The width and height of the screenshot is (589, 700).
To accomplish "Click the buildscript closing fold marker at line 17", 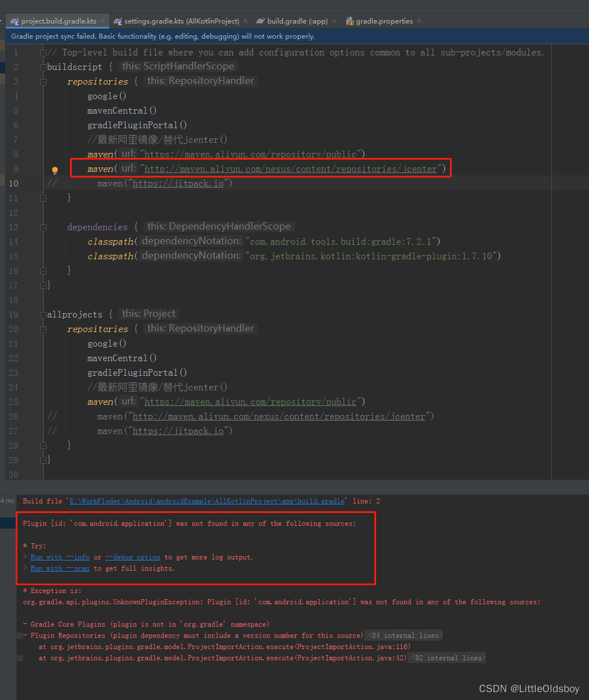I will [x=43, y=285].
